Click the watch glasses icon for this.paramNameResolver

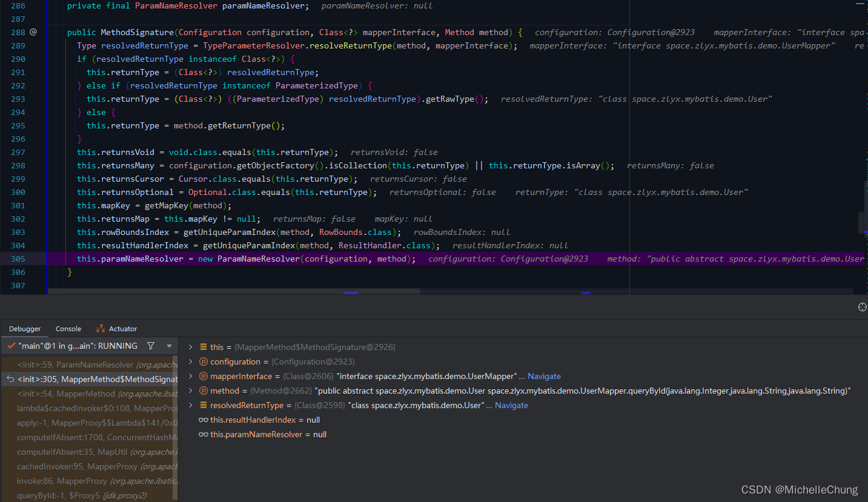[204, 434]
